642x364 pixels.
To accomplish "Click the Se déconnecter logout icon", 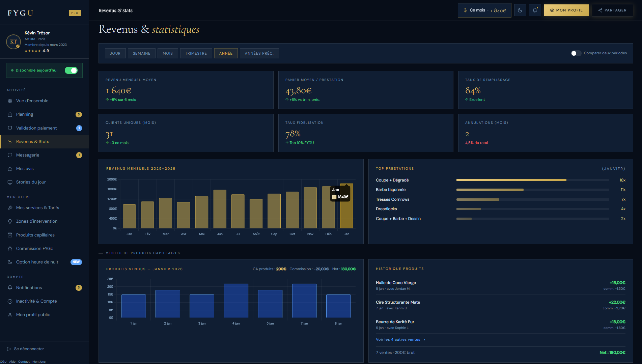I will (x=9, y=349).
